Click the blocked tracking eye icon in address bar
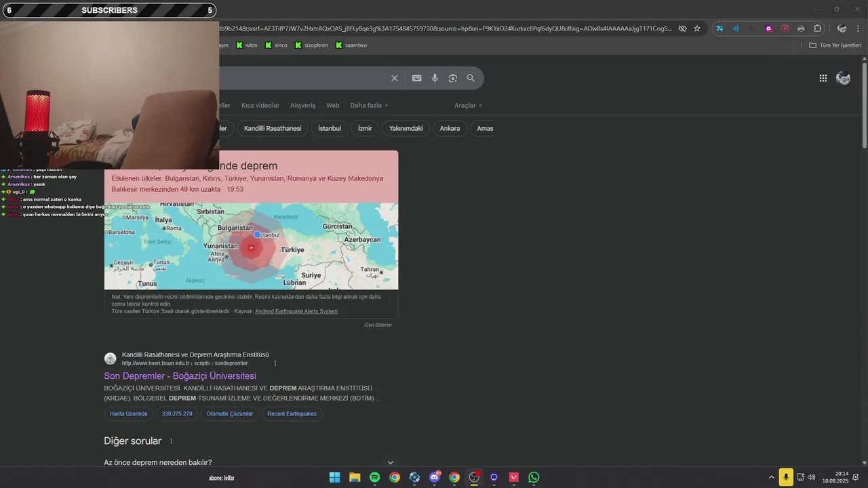The image size is (868, 488). 683,28
